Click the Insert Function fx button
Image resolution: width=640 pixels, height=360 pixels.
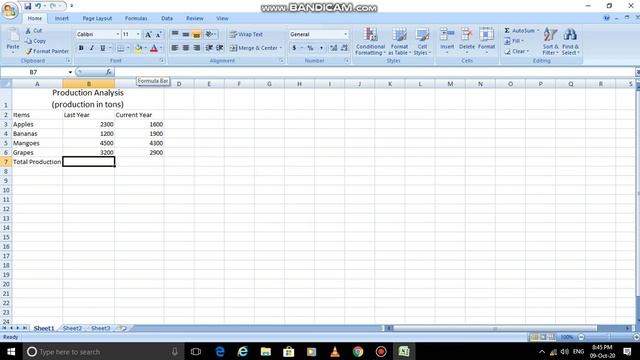click(x=109, y=72)
